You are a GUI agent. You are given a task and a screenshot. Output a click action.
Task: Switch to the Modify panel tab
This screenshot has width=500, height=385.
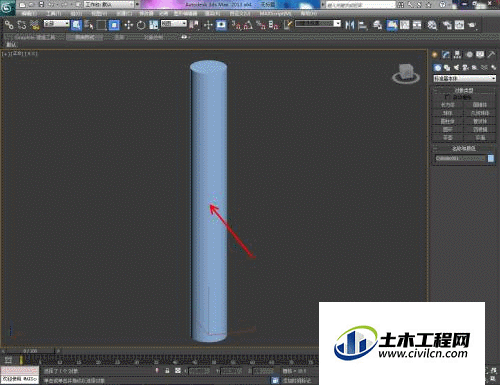click(446, 55)
